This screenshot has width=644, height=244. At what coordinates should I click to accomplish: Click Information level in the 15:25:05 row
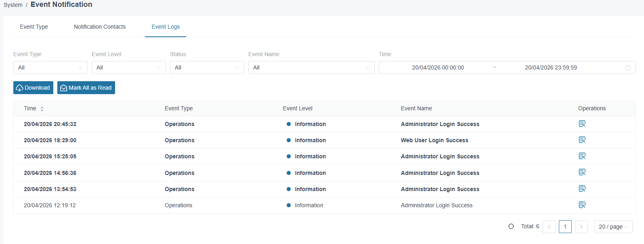click(x=310, y=156)
